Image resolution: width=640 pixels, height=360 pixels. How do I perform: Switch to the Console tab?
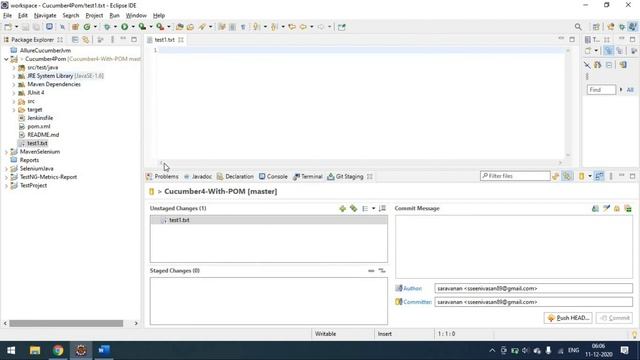click(273, 176)
